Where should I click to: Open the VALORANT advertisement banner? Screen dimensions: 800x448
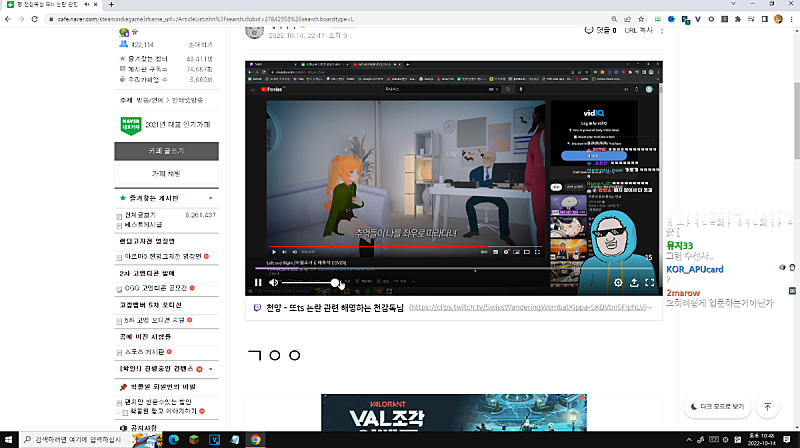point(454,412)
